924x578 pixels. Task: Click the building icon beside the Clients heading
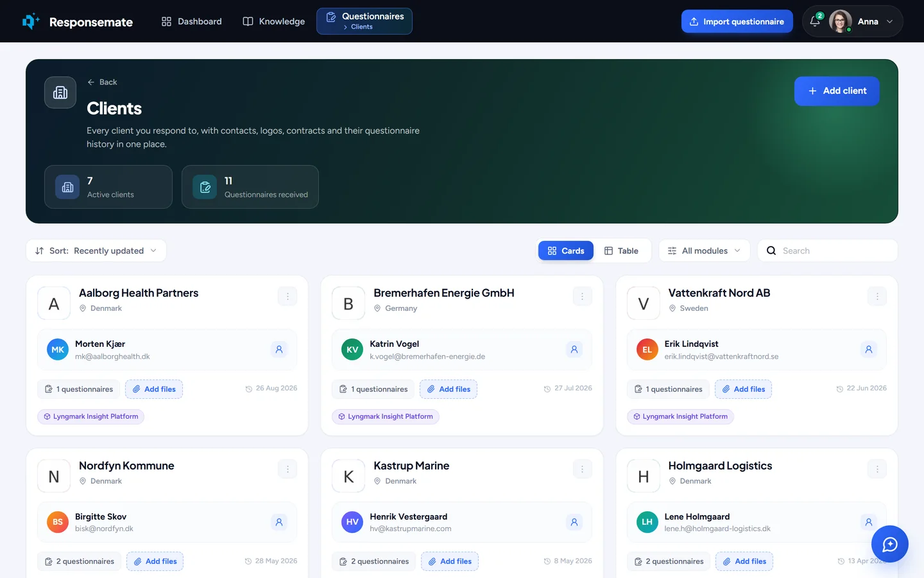[x=60, y=92]
